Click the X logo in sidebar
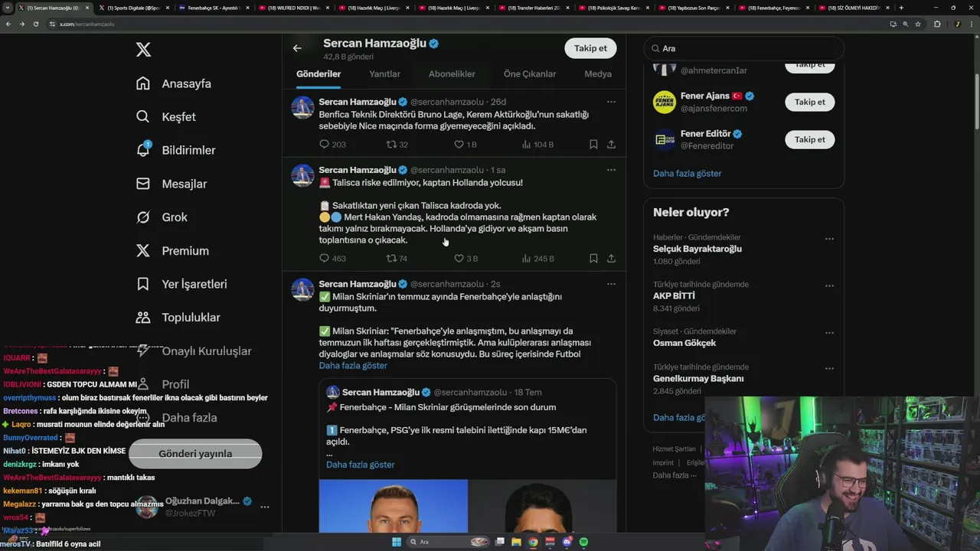The width and height of the screenshot is (980, 551). [x=143, y=50]
